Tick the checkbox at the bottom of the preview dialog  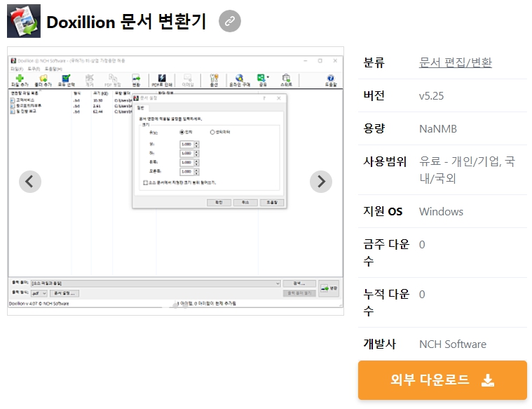146,183
